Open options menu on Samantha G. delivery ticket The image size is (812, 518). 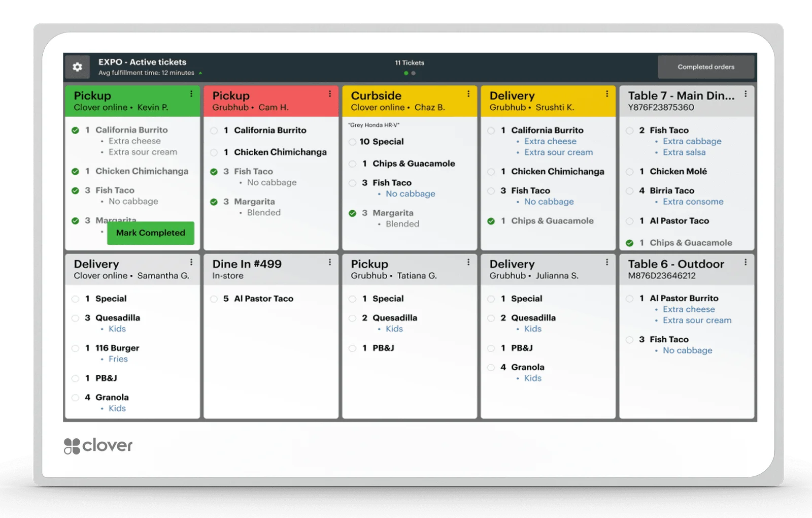coord(191,263)
